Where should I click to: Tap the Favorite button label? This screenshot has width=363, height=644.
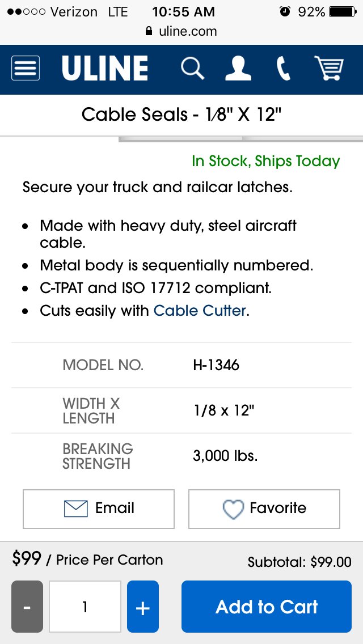click(x=278, y=508)
